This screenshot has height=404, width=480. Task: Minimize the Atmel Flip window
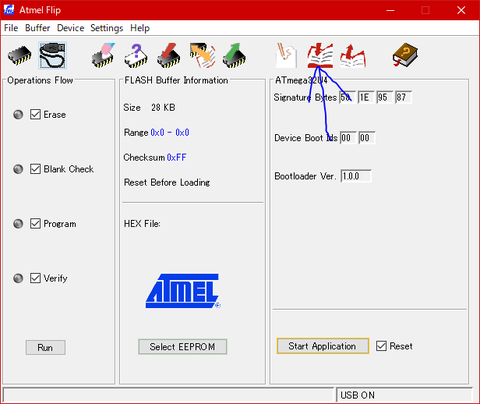390,10
